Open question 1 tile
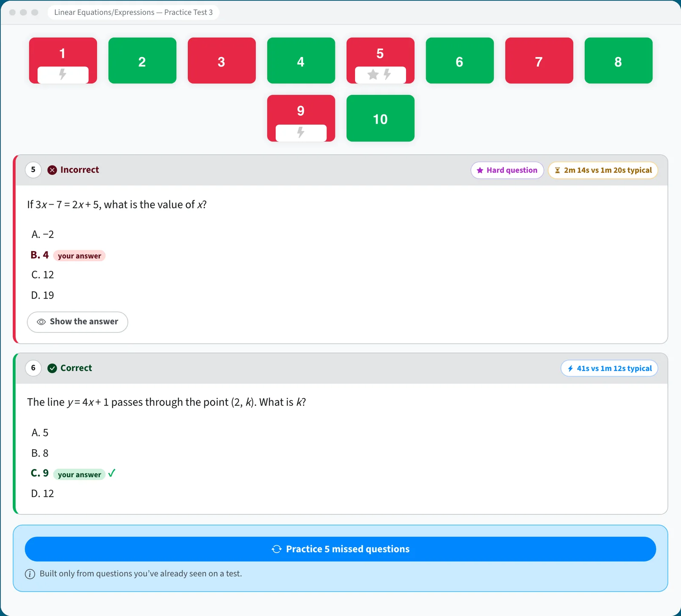681x616 pixels. coord(63,60)
